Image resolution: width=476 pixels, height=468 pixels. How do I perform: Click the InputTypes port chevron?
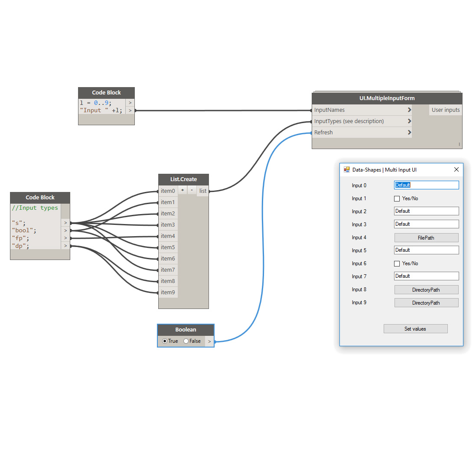click(409, 121)
